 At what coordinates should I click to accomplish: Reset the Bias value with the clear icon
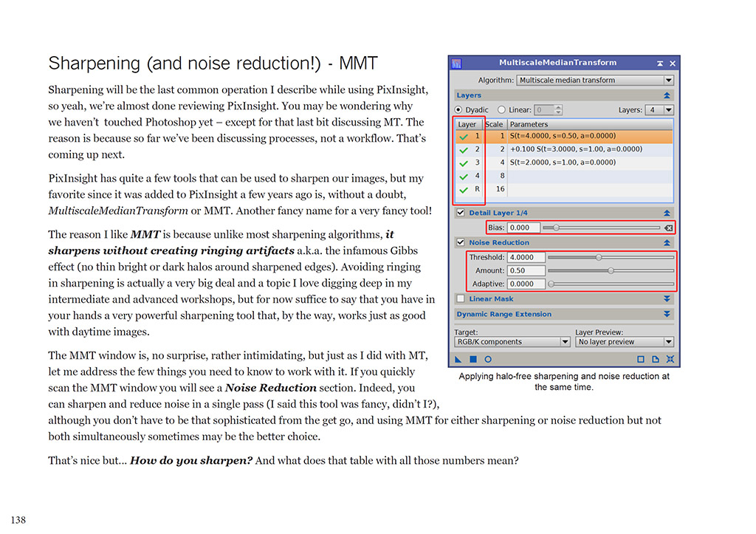pyautogui.click(x=668, y=228)
